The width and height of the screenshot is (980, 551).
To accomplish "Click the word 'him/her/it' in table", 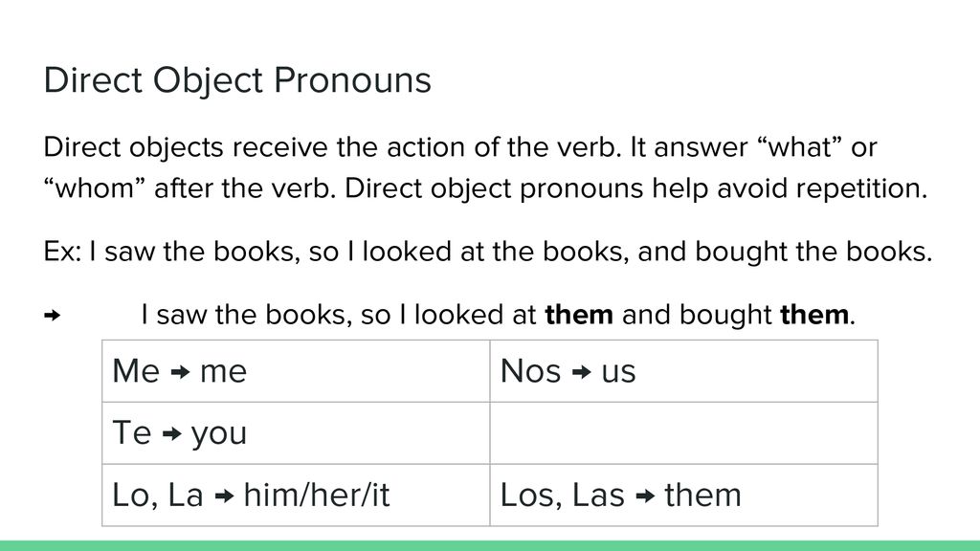I will click(317, 496).
